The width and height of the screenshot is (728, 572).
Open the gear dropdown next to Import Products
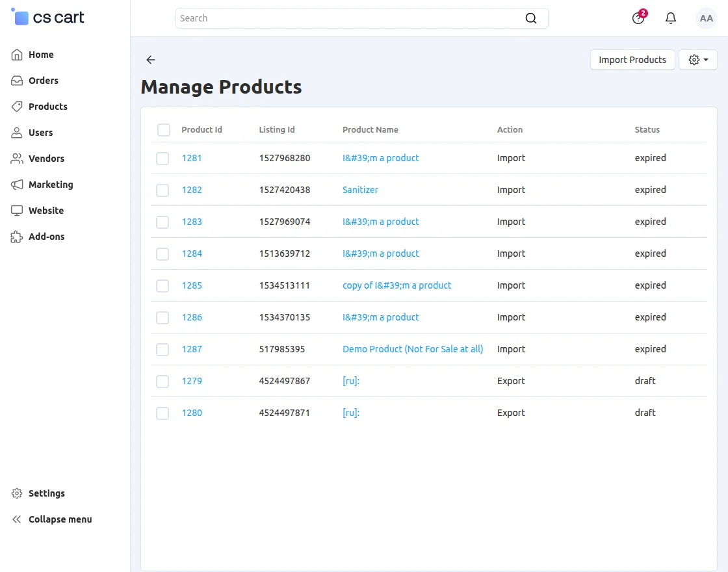[x=698, y=60]
